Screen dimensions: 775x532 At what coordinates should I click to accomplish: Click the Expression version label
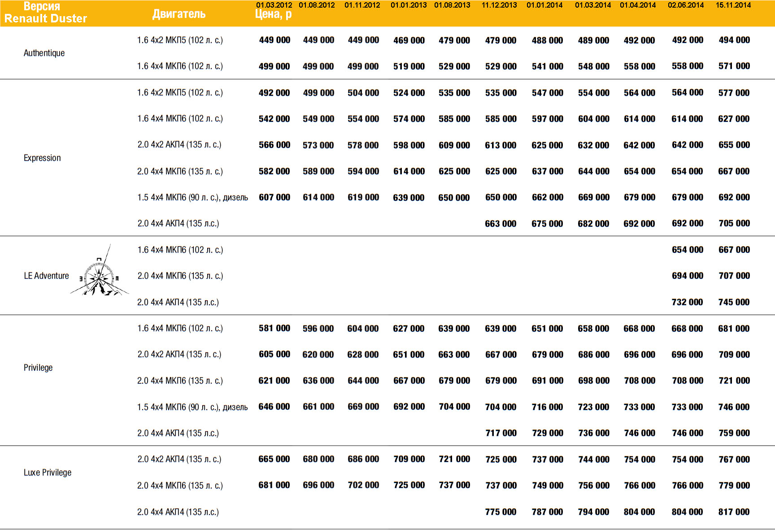pos(42,158)
